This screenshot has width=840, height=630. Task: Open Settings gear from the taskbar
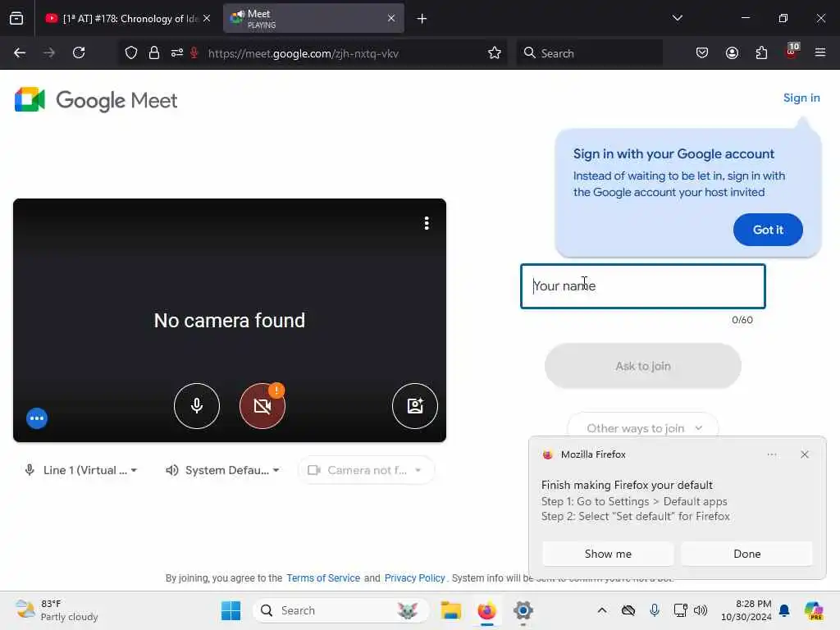523,610
